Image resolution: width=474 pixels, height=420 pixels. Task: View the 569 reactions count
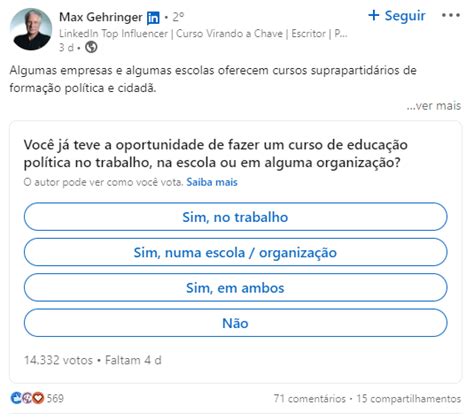click(x=55, y=398)
